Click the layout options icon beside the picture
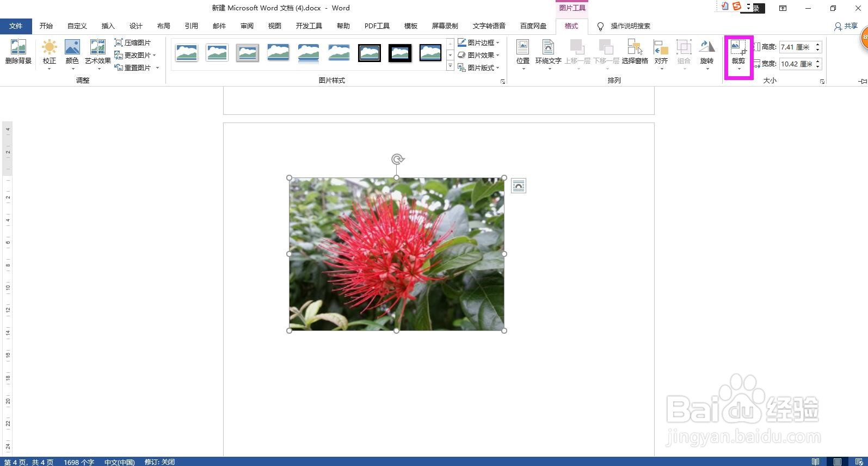Image resolution: width=868 pixels, height=466 pixels. pyautogui.click(x=519, y=186)
